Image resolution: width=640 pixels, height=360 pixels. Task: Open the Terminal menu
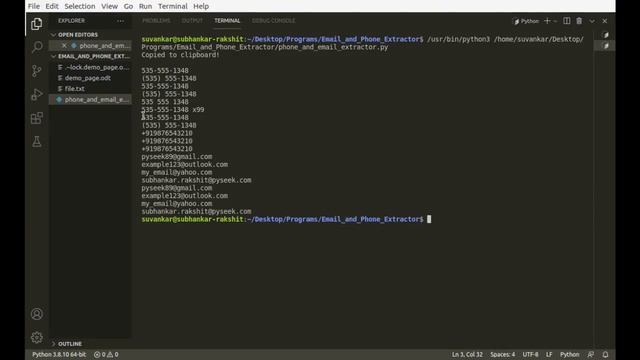[x=173, y=6]
